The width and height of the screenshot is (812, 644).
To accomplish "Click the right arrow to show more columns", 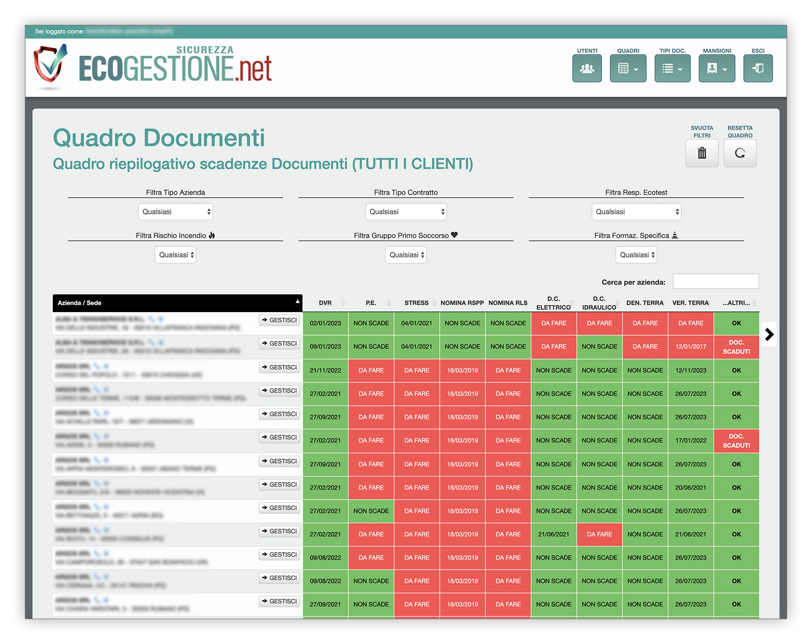I will point(769,334).
